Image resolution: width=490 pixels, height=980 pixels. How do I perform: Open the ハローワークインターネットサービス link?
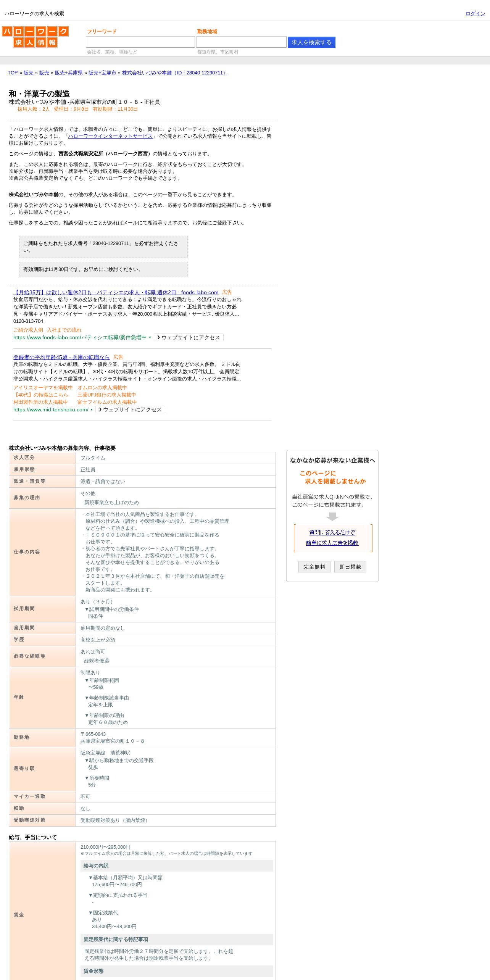tap(110, 136)
